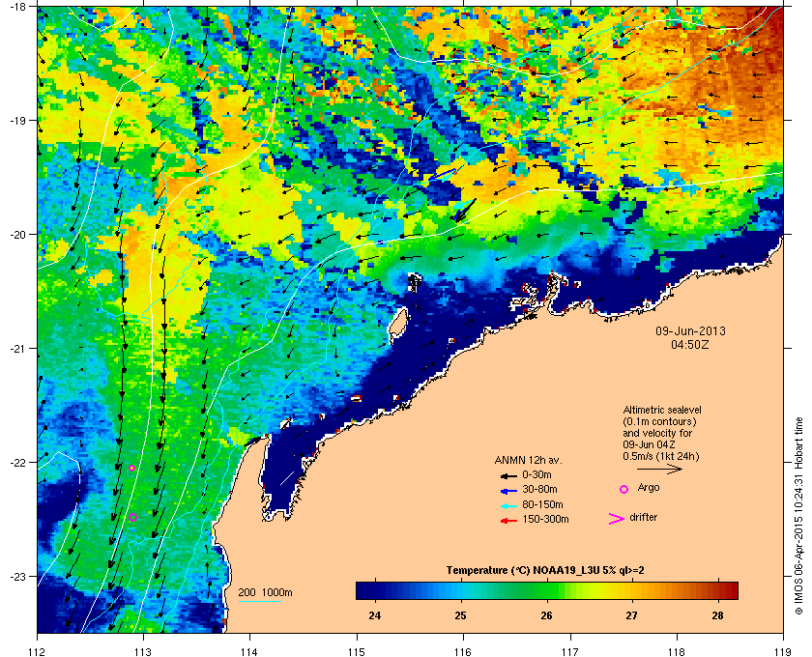The height and width of the screenshot is (657, 812).
Task: Click latitude axis label -23
Action: [16, 576]
